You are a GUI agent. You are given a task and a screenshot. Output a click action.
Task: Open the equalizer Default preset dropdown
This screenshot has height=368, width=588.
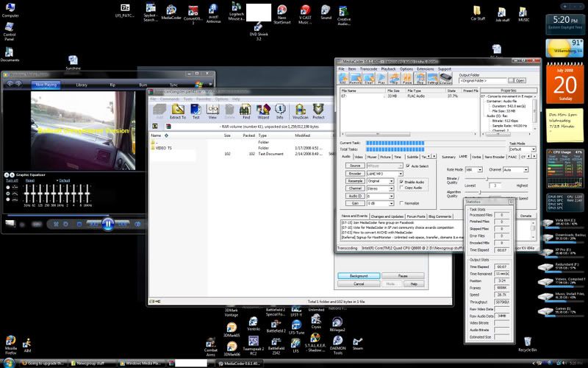click(63, 180)
